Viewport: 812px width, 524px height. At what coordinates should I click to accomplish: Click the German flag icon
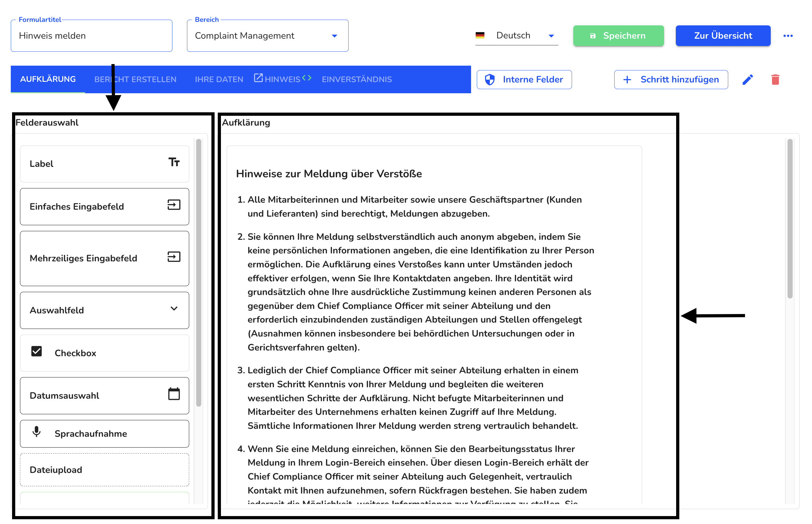pyautogui.click(x=480, y=36)
